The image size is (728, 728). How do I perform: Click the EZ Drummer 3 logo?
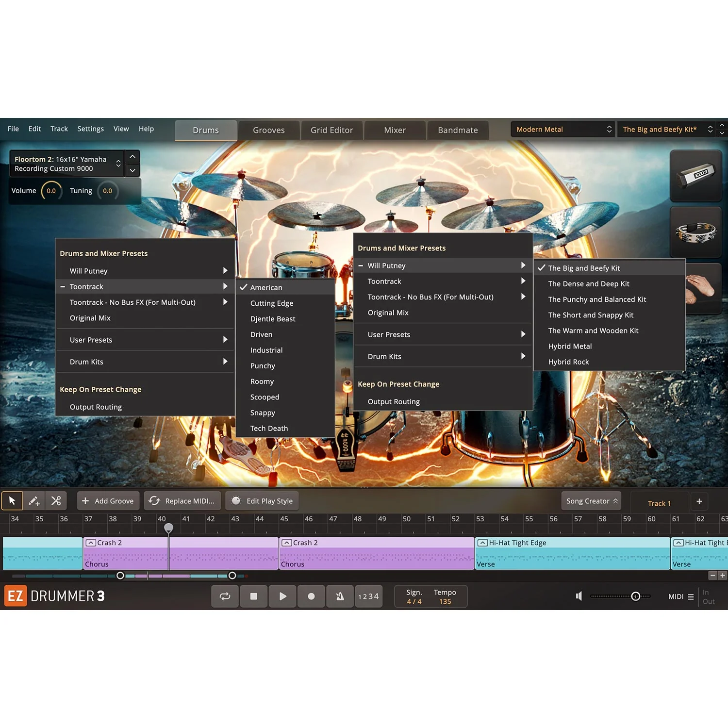tap(54, 596)
